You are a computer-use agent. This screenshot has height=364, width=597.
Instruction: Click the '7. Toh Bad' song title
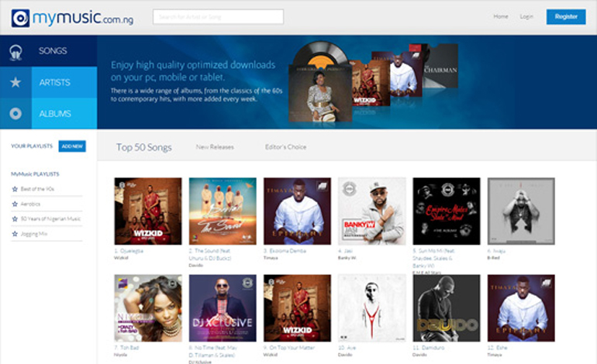tap(127, 348)
